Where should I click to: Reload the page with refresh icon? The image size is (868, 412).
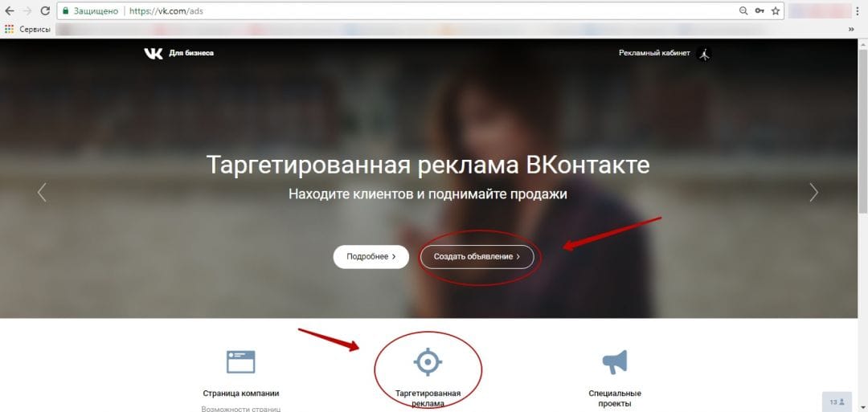(45, 11)
